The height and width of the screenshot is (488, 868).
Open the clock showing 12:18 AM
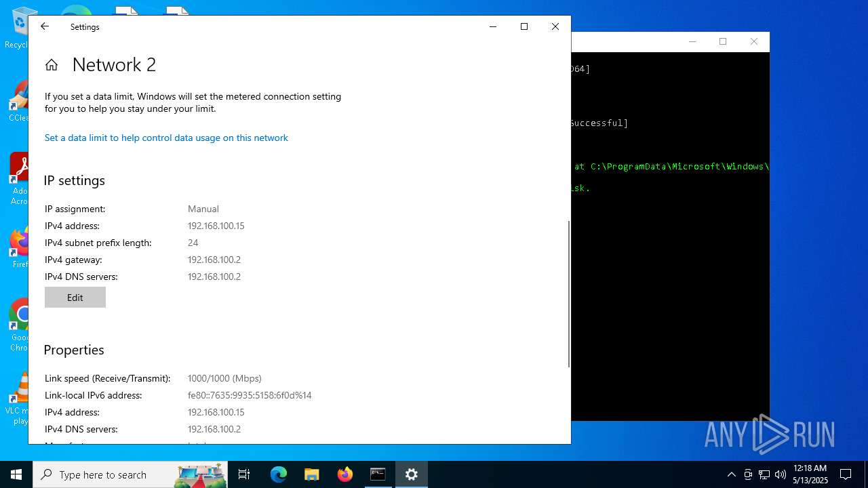(x=810, y=474)
